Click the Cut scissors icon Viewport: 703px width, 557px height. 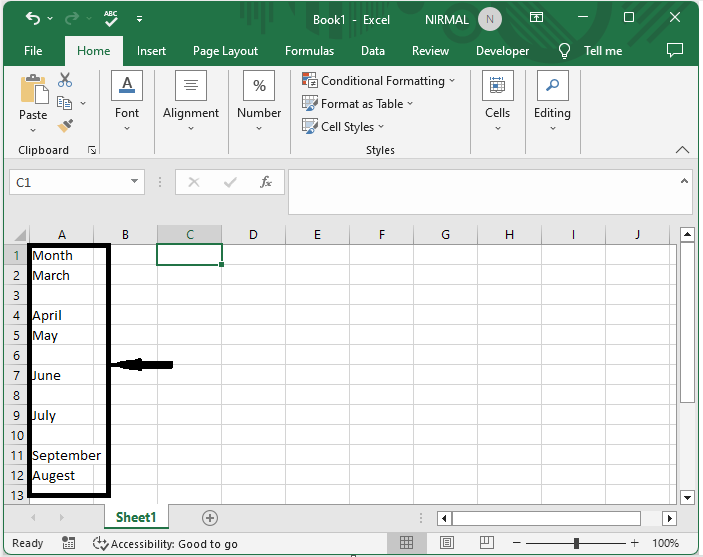pyautogui.click(x=65, y=80)
